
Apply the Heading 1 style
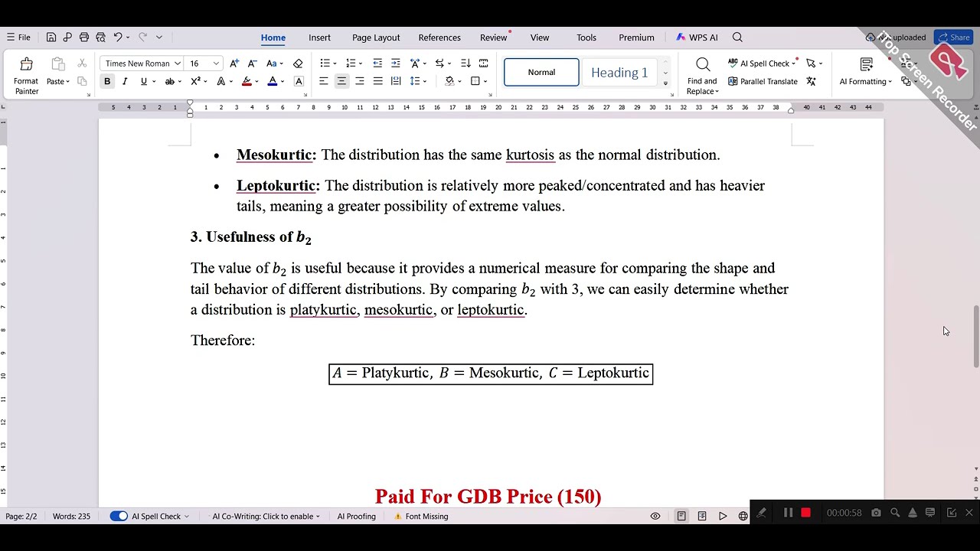tap(619, 72)
